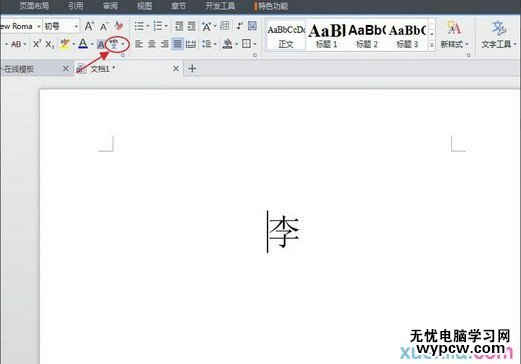The image size is (521, 364).
Task: Open the 引用 ribbon tab
Action: [x=76, y=6]
